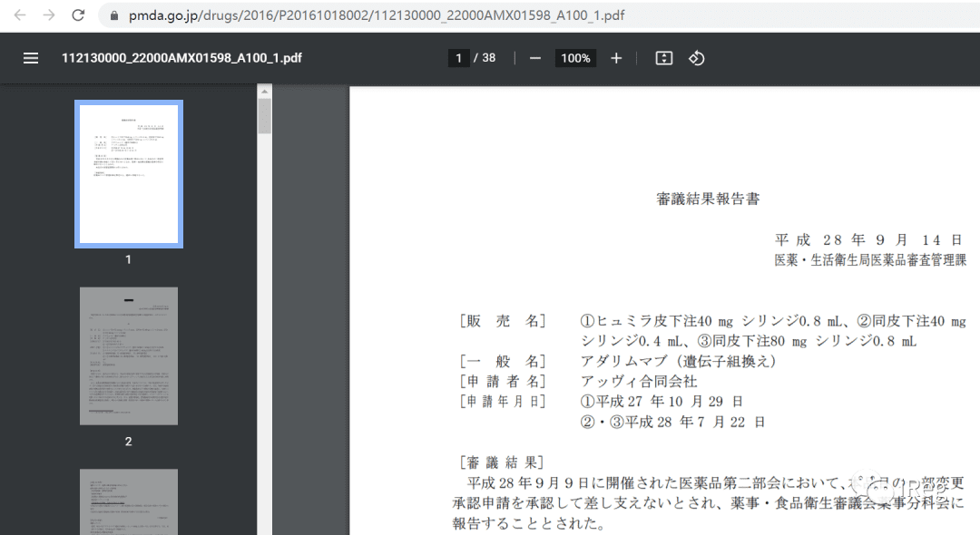
Task: Toggle the PDF sidebar hamburger menu
Action: coord(31,58)
